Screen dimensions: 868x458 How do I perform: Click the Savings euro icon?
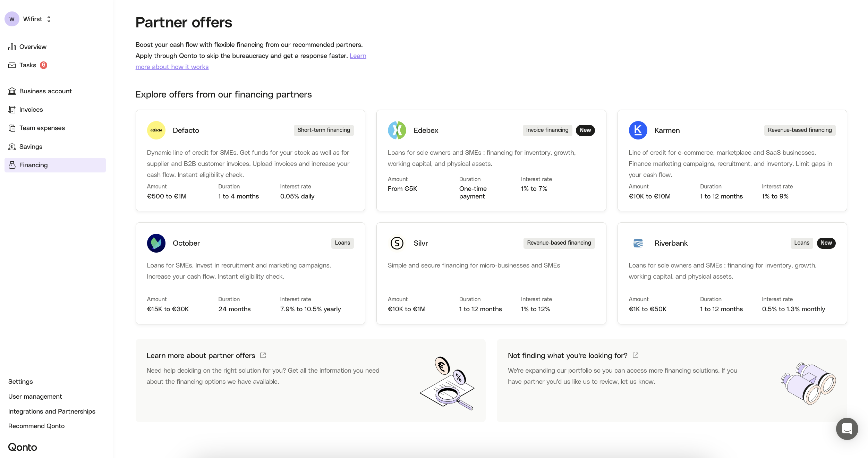coord(12,147)
